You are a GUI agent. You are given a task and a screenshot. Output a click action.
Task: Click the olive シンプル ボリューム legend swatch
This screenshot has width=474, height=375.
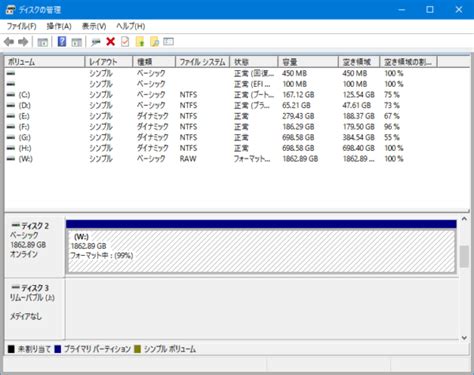pyautogui.click(x=137, y=349)
